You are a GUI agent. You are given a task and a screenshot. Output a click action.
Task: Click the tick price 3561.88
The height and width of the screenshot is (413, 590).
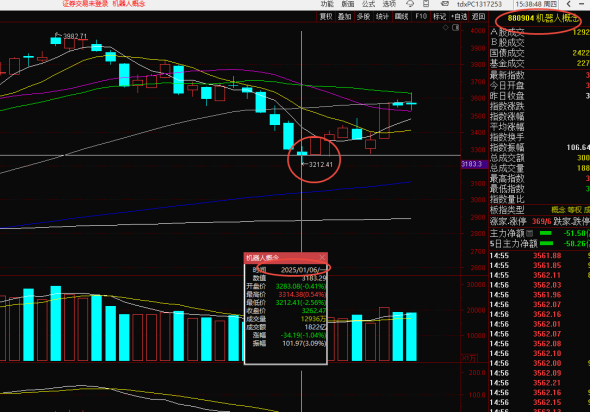pyautogui.click(x=547, y=256)
